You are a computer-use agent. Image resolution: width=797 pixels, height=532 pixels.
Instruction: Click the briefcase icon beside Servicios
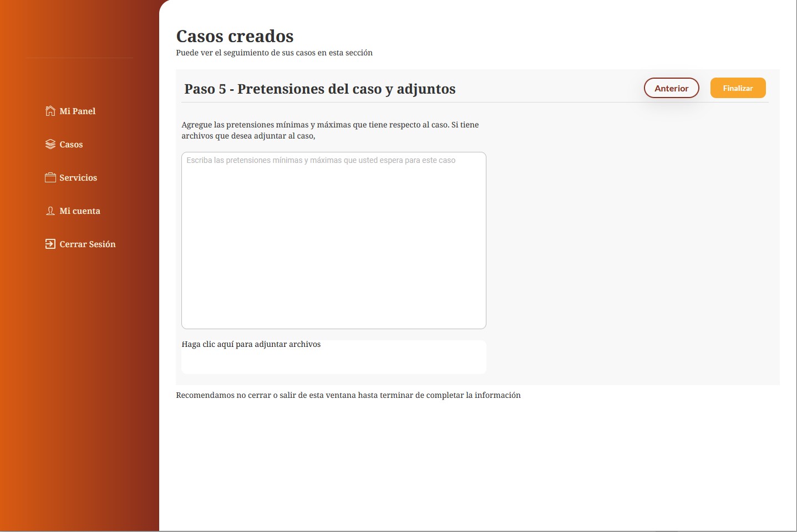[50, 177]
